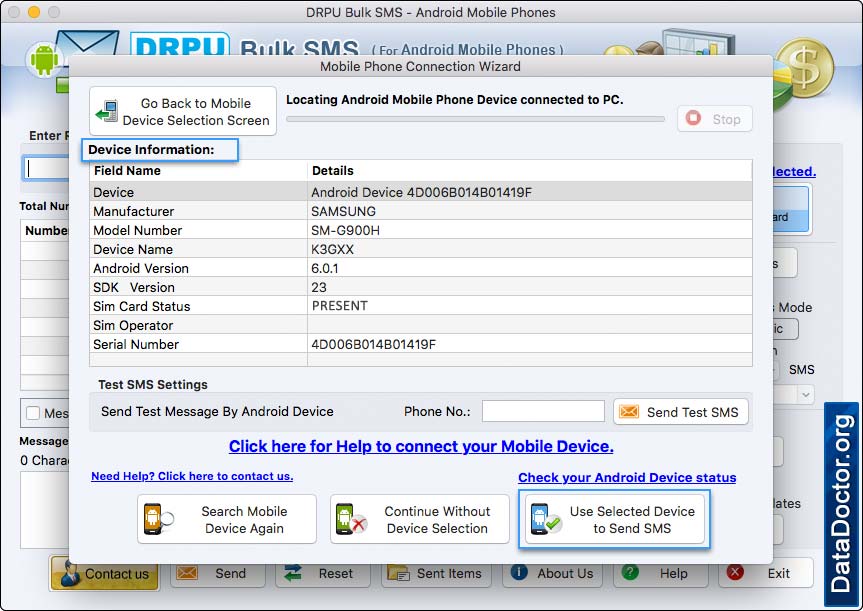The width and height of the screenshot is (863, 611).
Task: Click the 6.0.1 Android version value
Action: coord(325,268)
